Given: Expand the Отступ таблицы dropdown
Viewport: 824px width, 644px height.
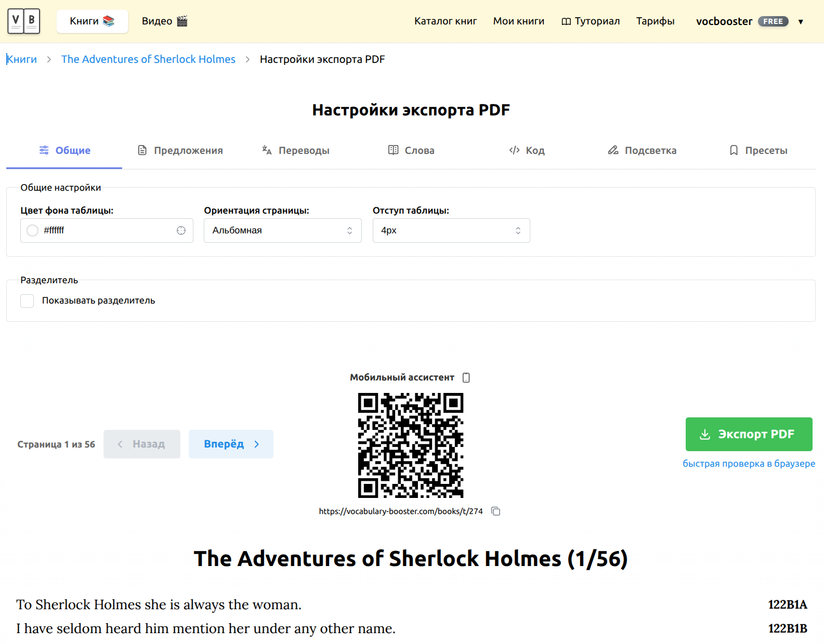Looking at the screenshot, I should click(x=451, y=231).
